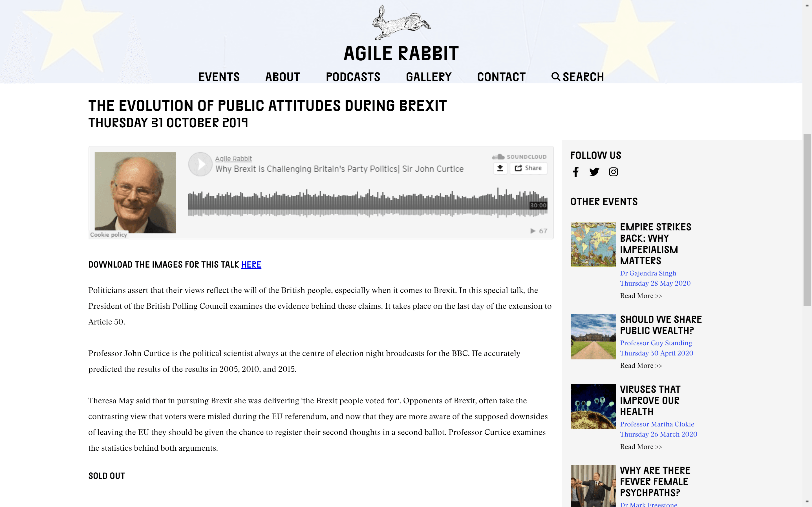Click the page vertical scrollbar
812x507 pixels.
click(807, 220)
